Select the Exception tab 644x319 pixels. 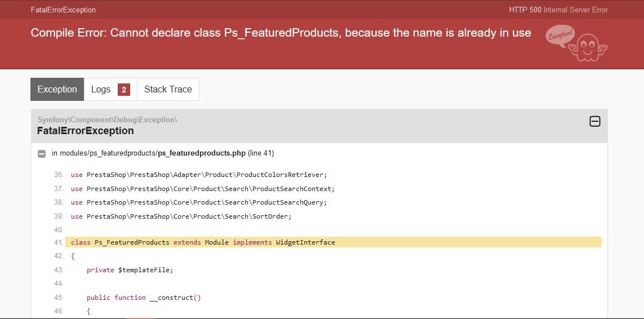pos(57,89)
